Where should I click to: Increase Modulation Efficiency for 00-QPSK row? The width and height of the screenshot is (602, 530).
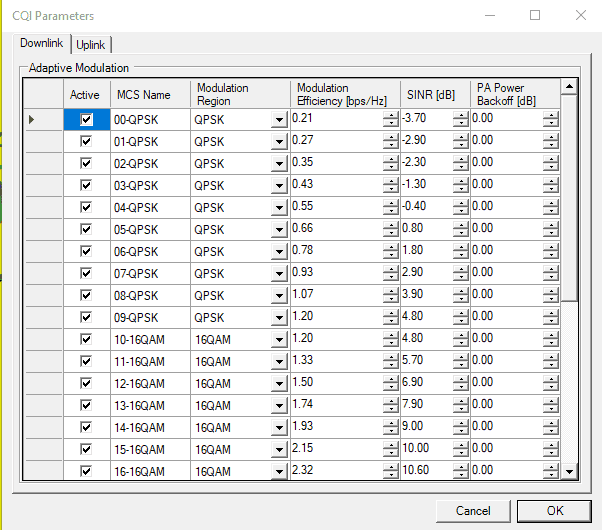pyautogui.click(x=390, y=115)
